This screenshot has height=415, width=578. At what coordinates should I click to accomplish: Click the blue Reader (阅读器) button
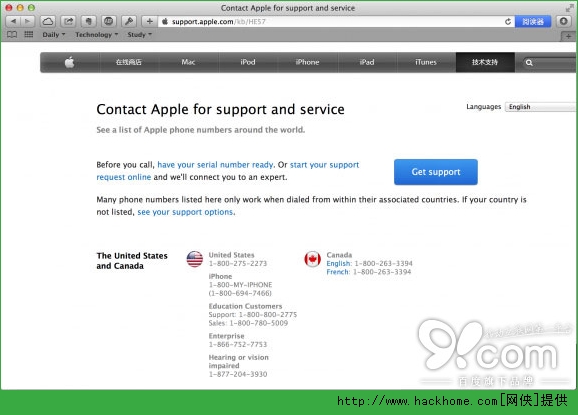tap(533, 22)
